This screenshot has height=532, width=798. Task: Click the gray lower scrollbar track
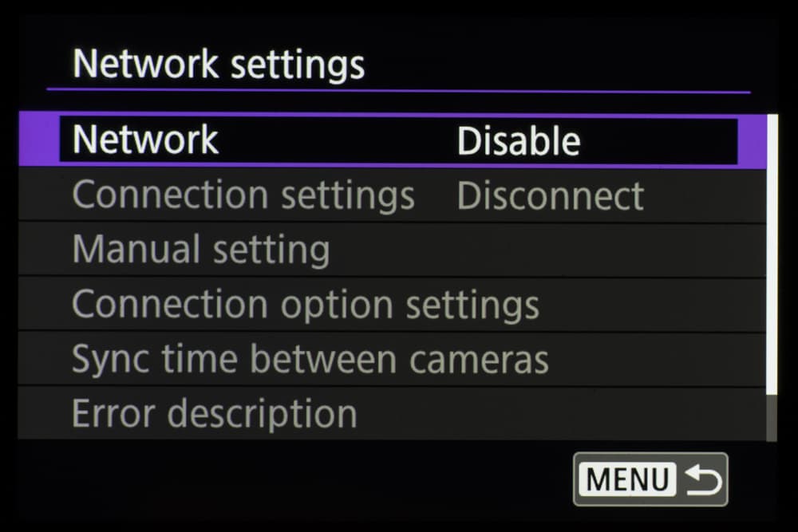click(x=772, y=416)
